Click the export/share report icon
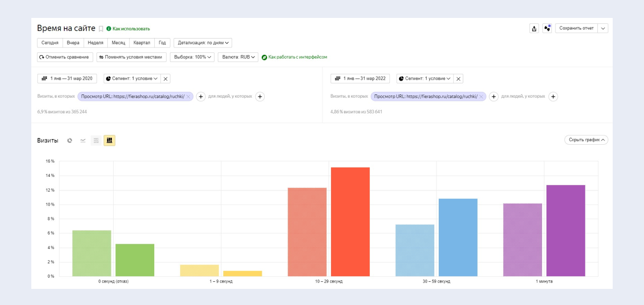The height and width of the screenshot is (305, 644). [x=534, y=29]
